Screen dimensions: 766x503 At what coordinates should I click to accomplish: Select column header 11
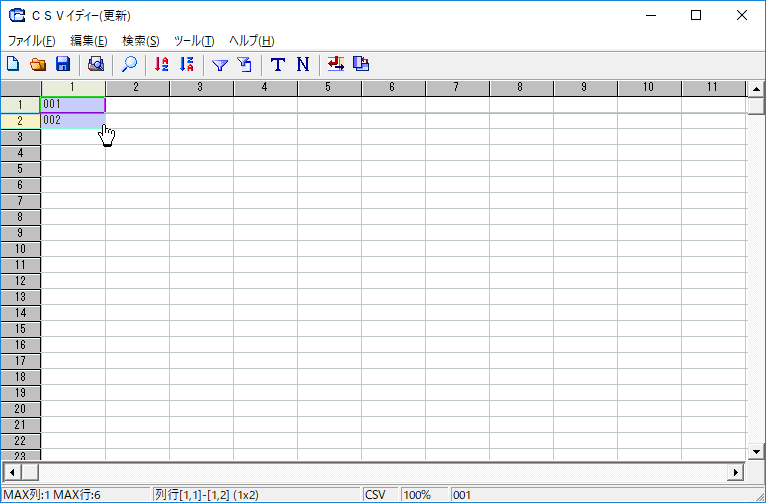[713, 88]
